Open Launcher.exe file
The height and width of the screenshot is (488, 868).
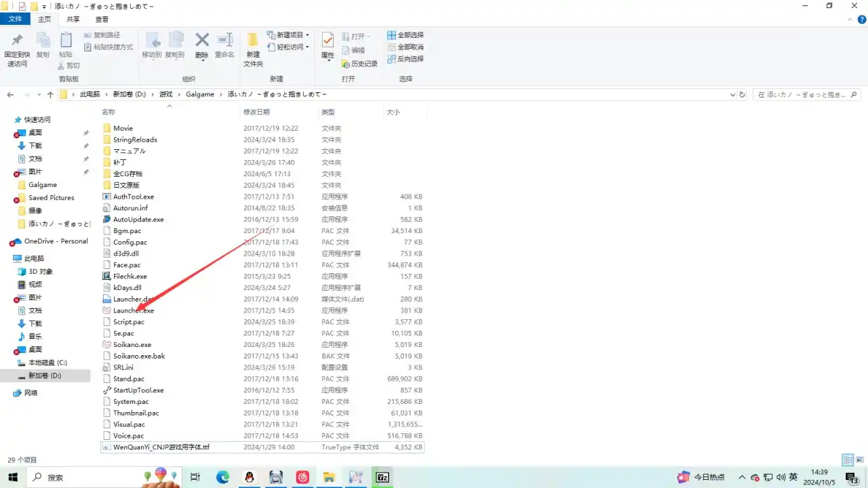pos(134,310)
